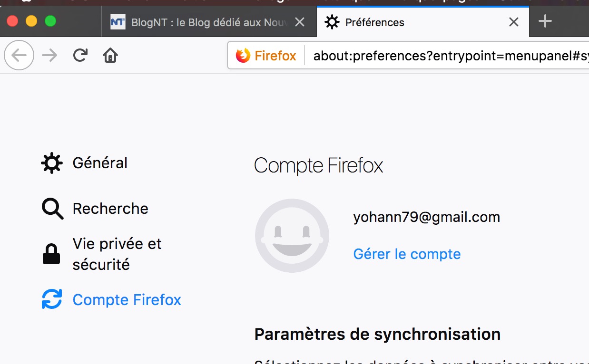Image resolution: width=589 pixels, height=364 pixels.
Task: Click the account avatar picture
Action: (292, 236)
